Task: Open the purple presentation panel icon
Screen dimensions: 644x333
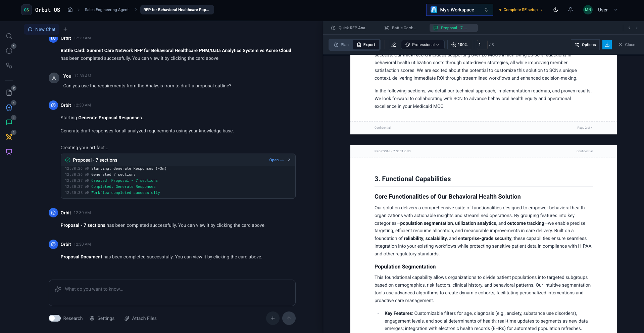Action: click(x=9, y=152)
